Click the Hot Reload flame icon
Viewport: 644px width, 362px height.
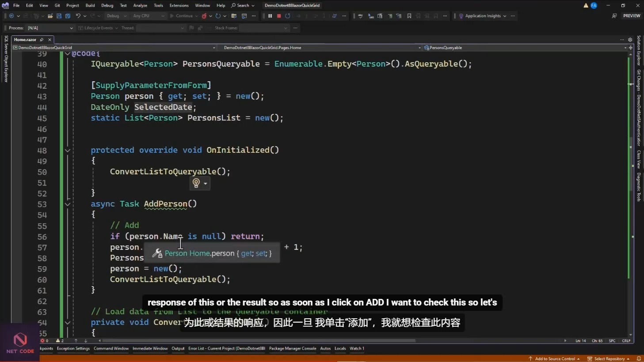click(x=204, y=16)
